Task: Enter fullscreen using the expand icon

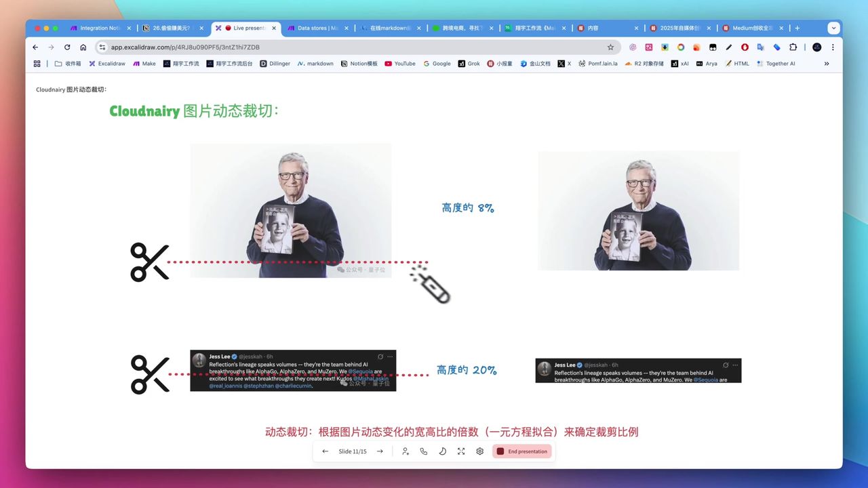Action: click(461, 451)
